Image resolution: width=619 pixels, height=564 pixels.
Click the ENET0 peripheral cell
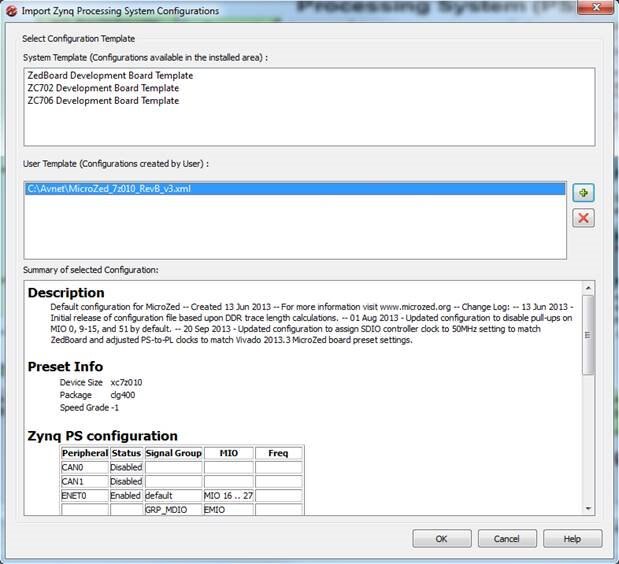pos(85,496)
